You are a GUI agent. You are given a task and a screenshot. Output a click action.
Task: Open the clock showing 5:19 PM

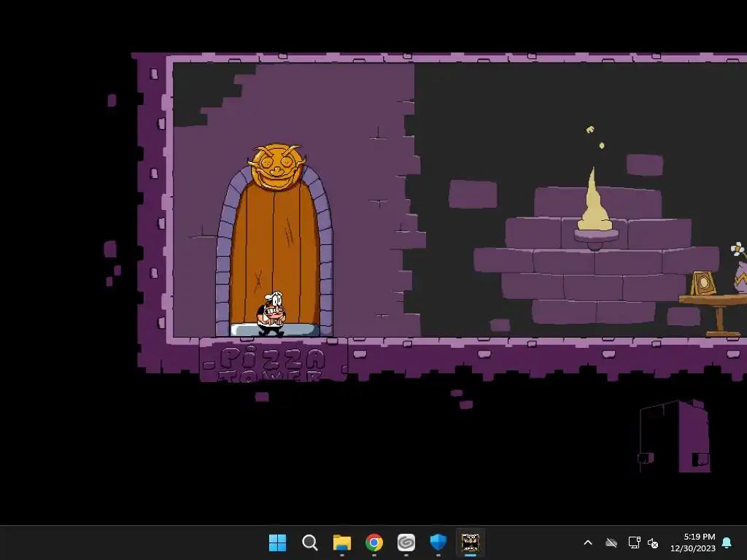point(699,537)
